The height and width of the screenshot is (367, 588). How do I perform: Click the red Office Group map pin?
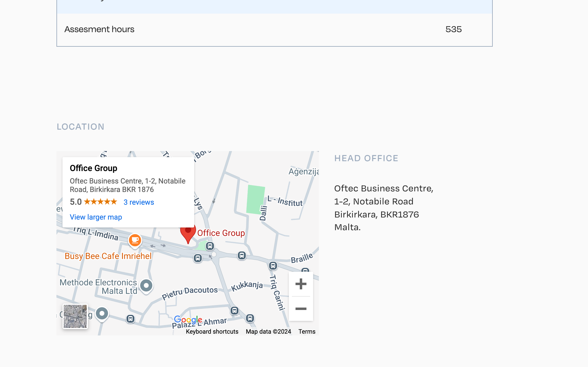188,234
